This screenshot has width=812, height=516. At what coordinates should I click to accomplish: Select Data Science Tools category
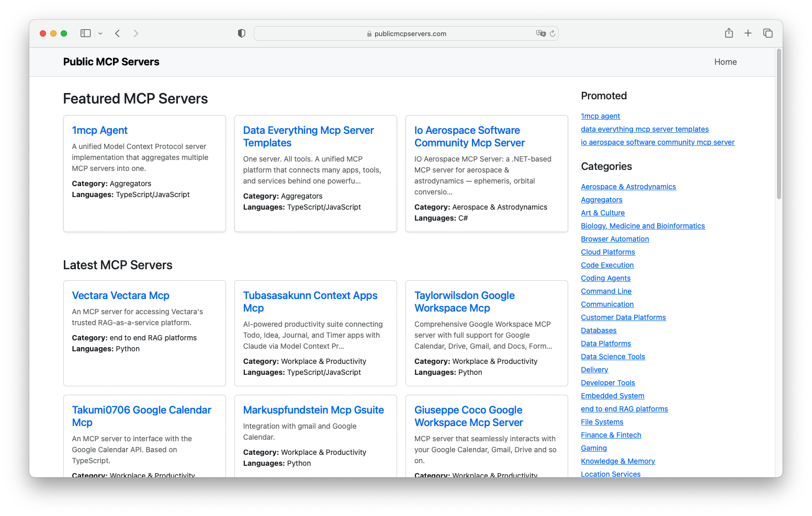click(613, 357)
